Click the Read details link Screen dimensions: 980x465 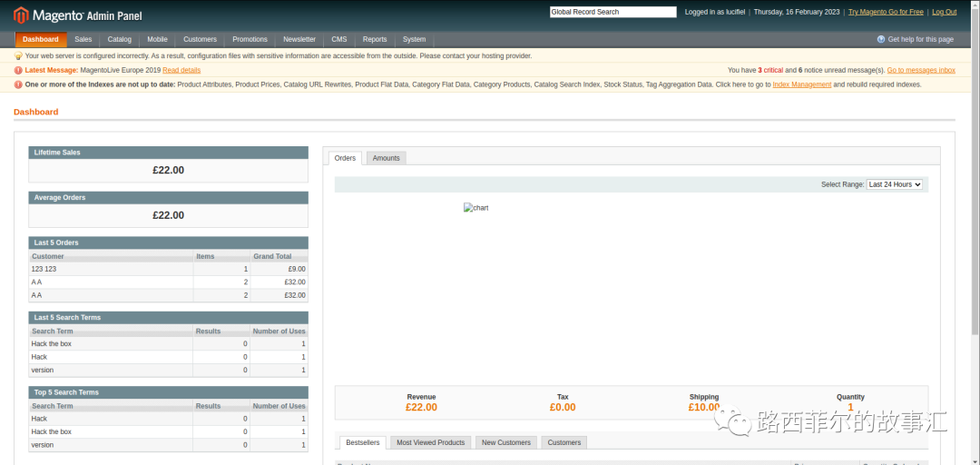(181, 70)
